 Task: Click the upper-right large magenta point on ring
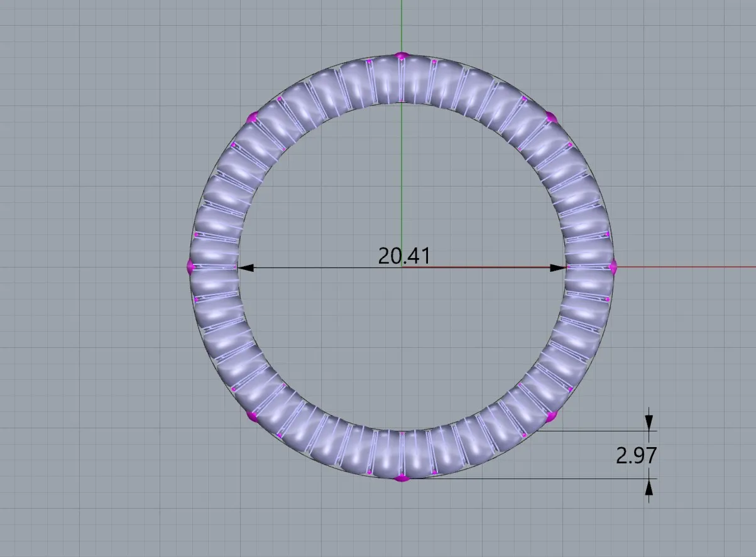(x=551, y=117)
